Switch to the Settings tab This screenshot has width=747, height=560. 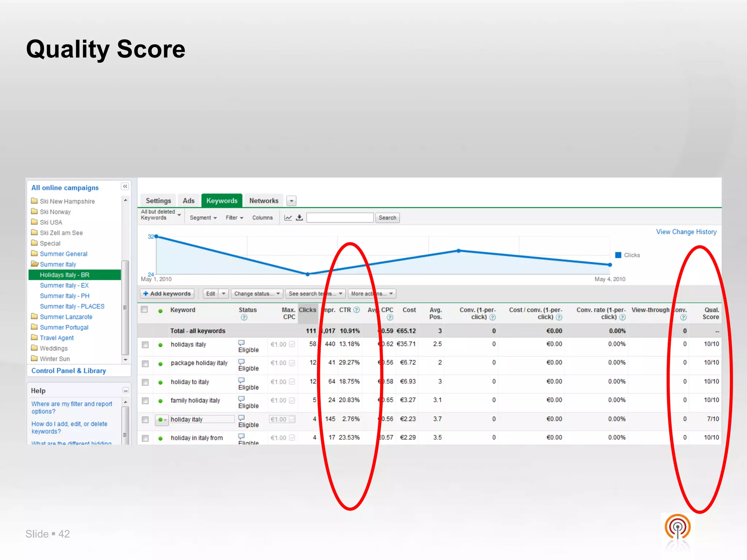158,201
